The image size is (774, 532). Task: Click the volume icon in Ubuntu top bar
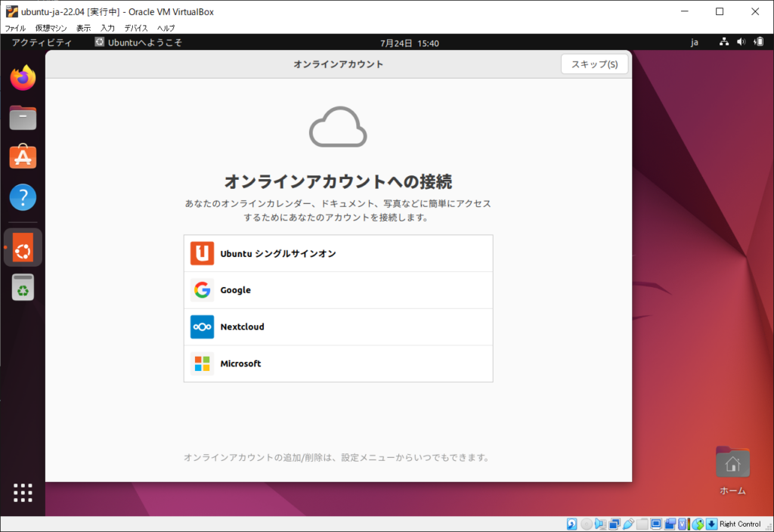pos(741,42)
